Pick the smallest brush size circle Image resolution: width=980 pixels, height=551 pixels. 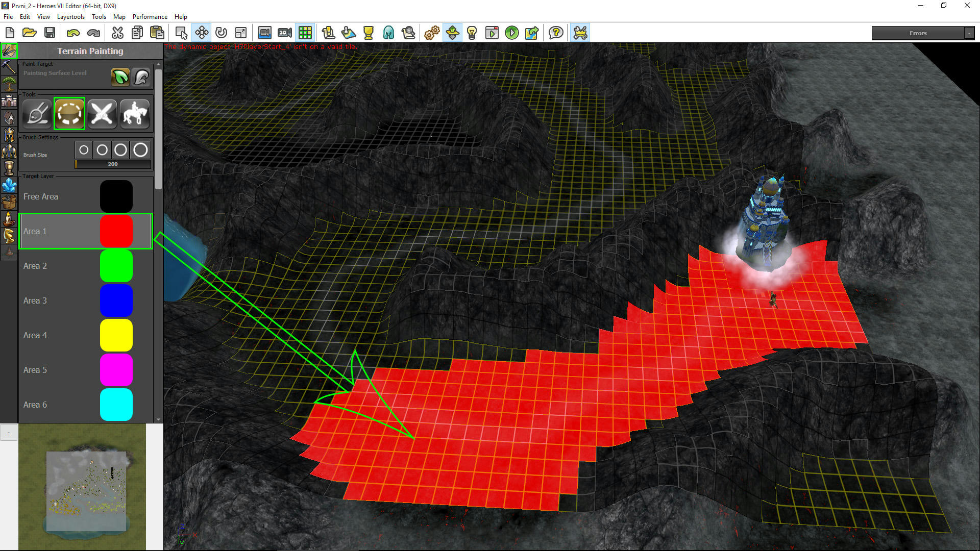84,150
